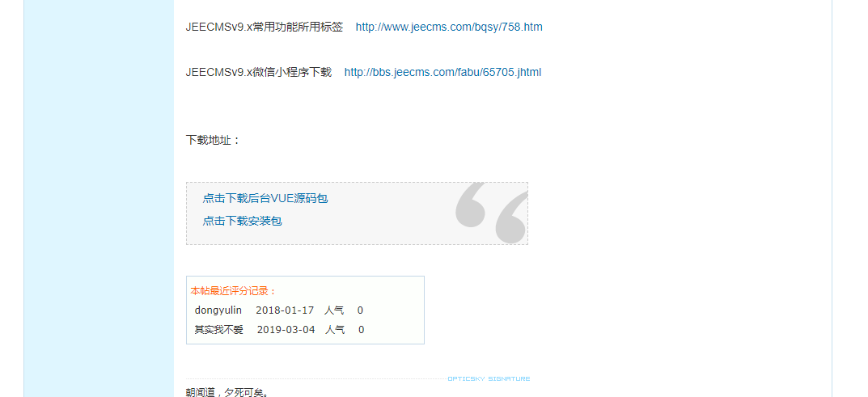This screenshot has height=397, width=868.
Task: Click the date 2019-03-04 in the rating list
Action: [x=286, y=330]
